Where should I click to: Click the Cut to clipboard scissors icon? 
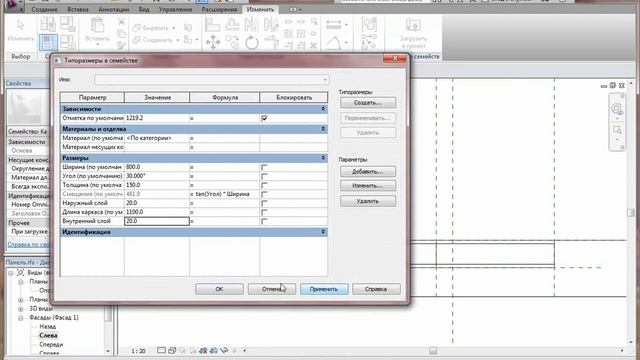coord(121,22)
